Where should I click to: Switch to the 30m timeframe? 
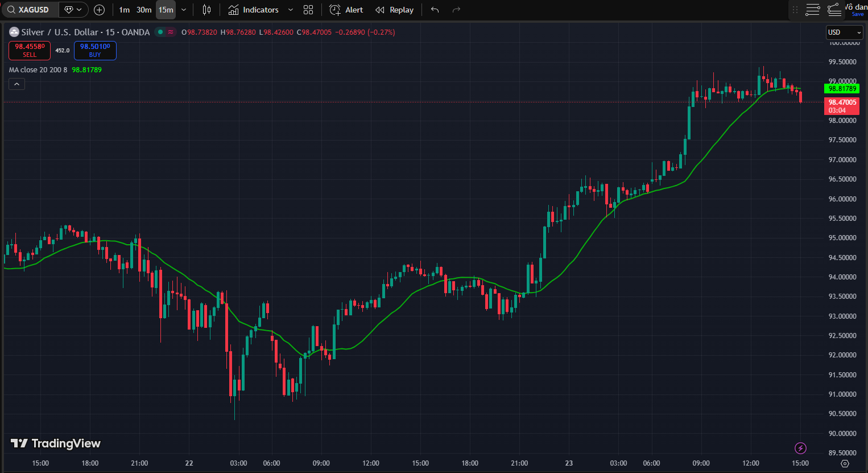144,10
